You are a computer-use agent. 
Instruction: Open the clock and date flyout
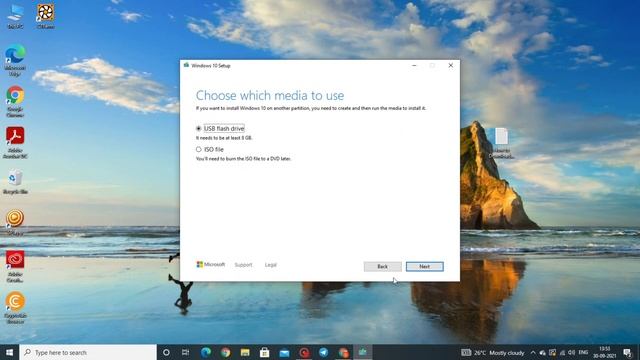pos(605,352)
